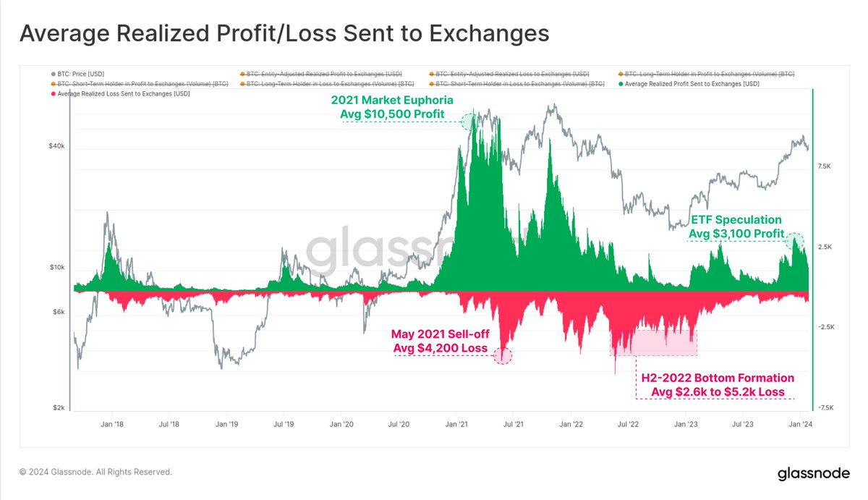Enable Short-Term Holder in Profit to Exchanges series

pyautogui.click(x=139, y=84)
